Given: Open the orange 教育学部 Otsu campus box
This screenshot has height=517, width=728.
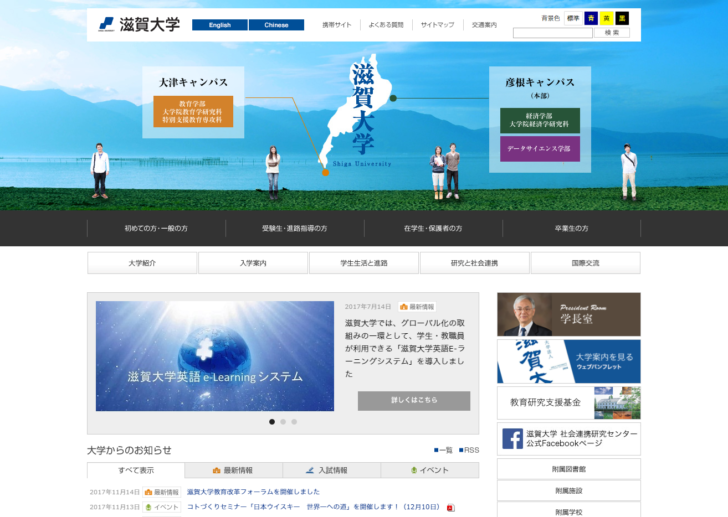Looking at the screenshot, I should (x=193, y=111).
